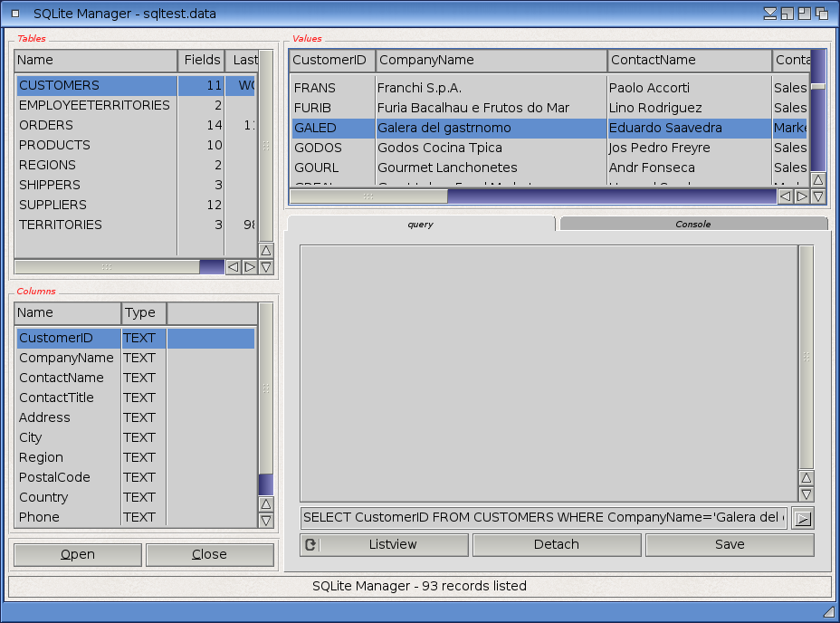The image size is (840, 623).
Task: Select the Godos Cocina Tpica row
Action: click(x=549, y=148)
